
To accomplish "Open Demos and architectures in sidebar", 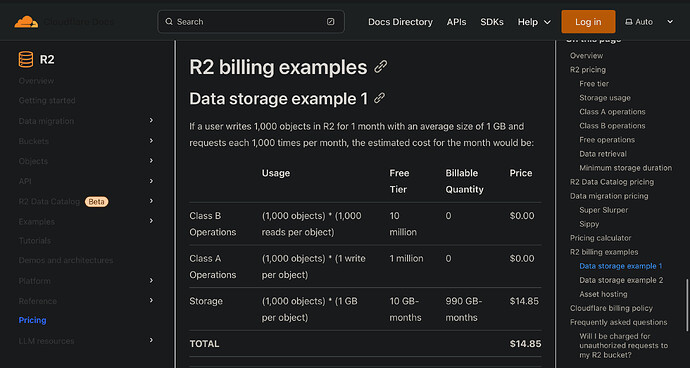I will pos(66,260).
